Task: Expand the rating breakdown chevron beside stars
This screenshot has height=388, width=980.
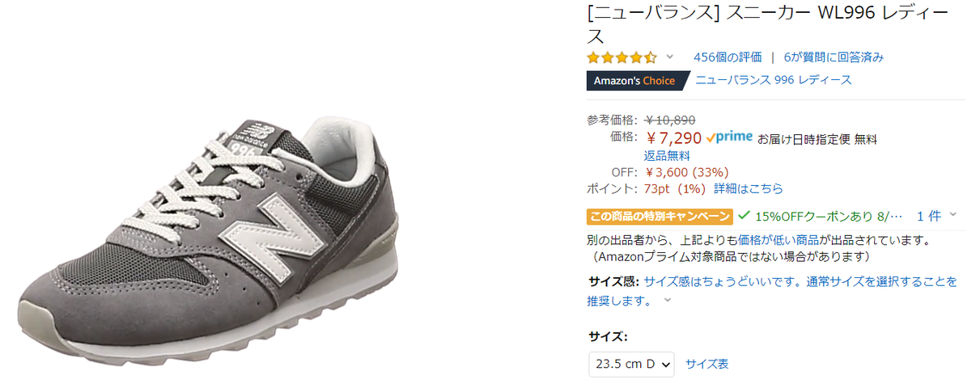Action: 670,57
